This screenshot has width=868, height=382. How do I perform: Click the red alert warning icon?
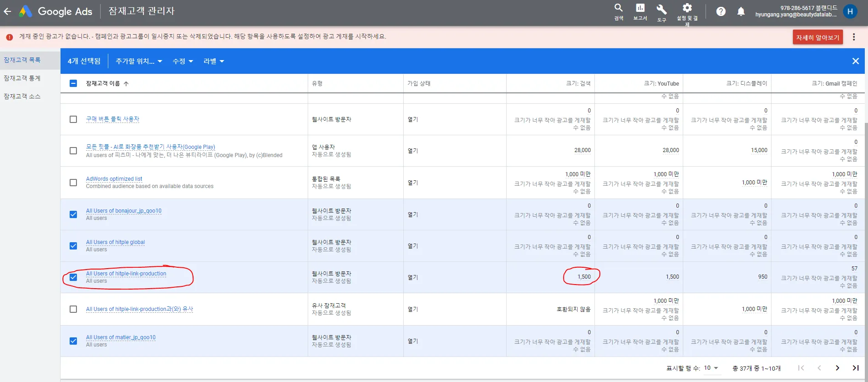pyautogui.click(x=10, y=37)
